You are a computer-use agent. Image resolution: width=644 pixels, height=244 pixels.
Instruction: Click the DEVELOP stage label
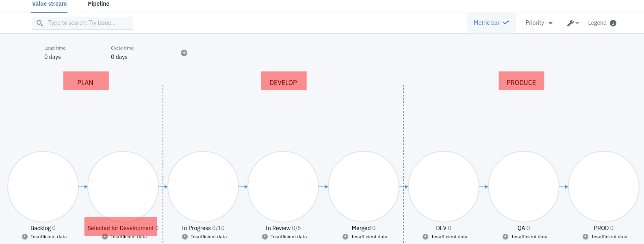[x=284, y=81]
